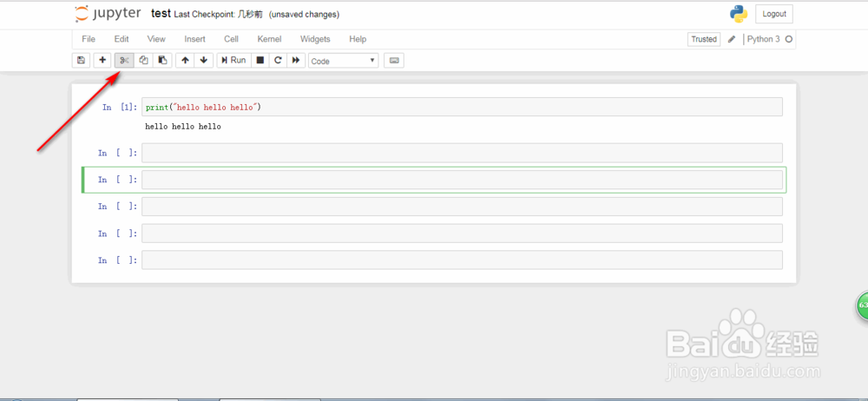Open the Edit menu
Viewport: 868px width, 401px height.
coord(122,39)
